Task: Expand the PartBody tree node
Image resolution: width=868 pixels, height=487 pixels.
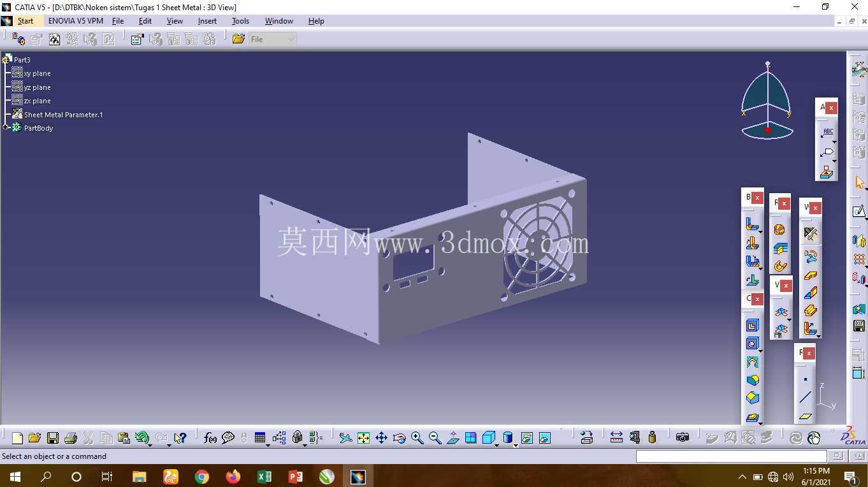Action: pyautogui.click(x=6, y=127)
